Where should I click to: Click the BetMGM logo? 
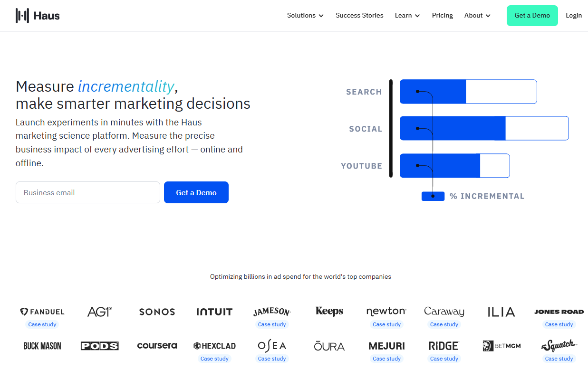pyautogui.click(x=501, y=346)
